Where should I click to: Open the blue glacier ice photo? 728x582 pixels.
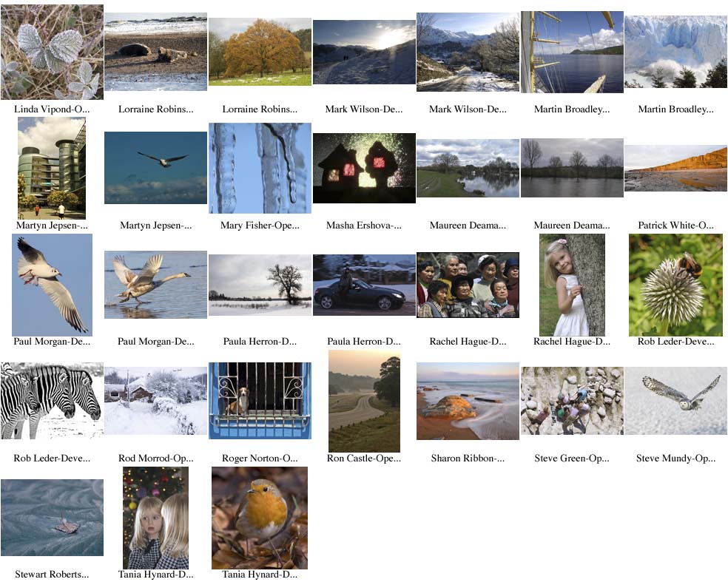coord(676,52)
